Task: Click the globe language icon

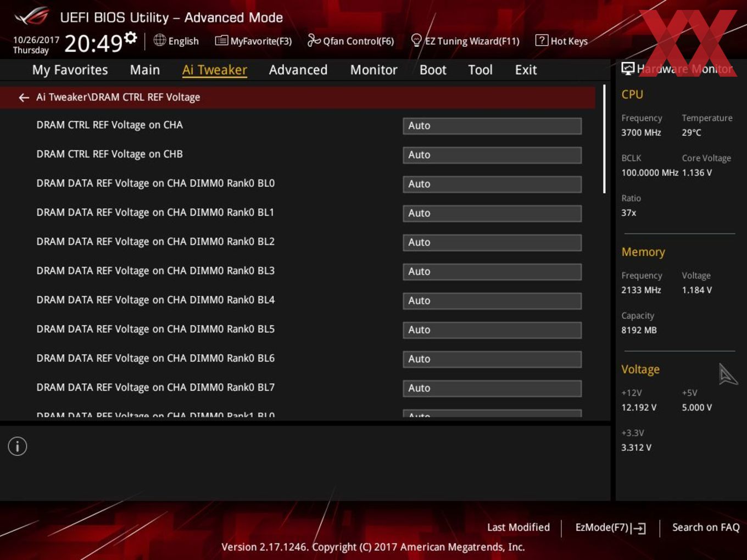Action: tap(159, 40)
